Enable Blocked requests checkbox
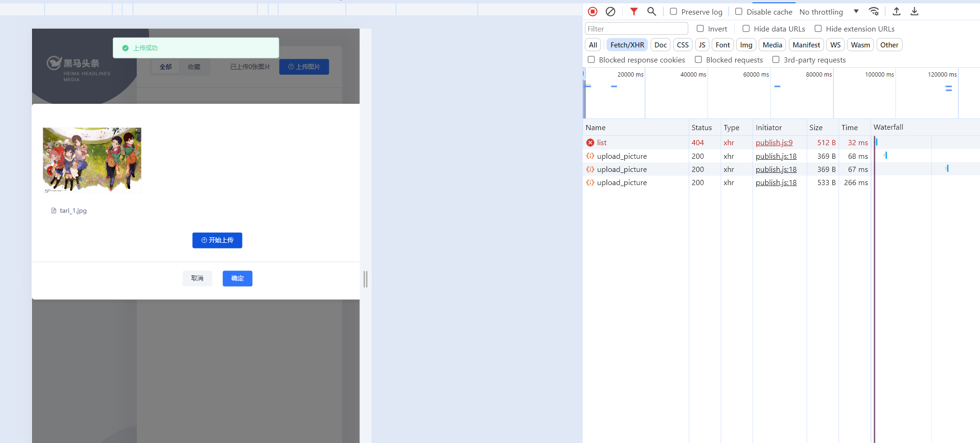The image size is (980, 443). tap(698, 60)
